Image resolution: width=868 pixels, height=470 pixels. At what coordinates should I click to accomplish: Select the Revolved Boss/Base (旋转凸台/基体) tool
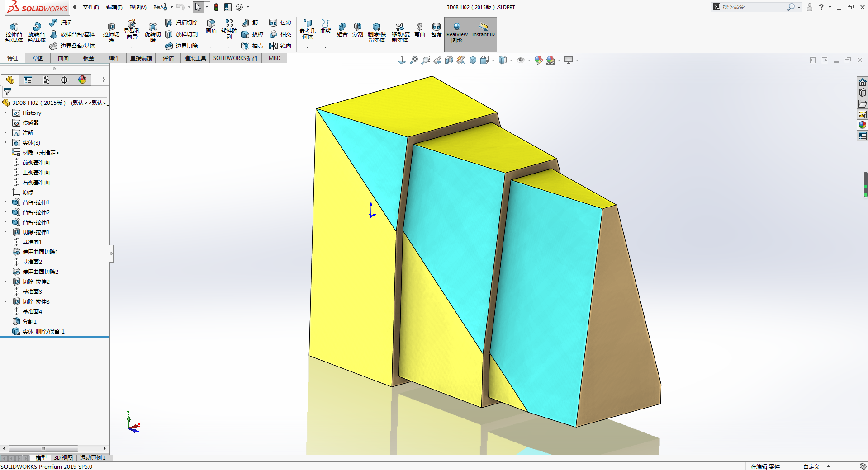(37, 32)
